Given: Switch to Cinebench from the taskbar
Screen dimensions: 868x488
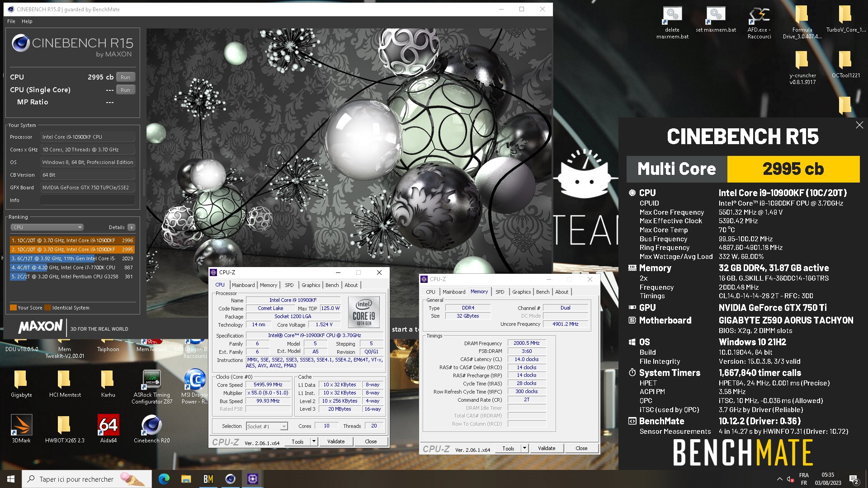Looking at the screenshot, I should (230, 479).
